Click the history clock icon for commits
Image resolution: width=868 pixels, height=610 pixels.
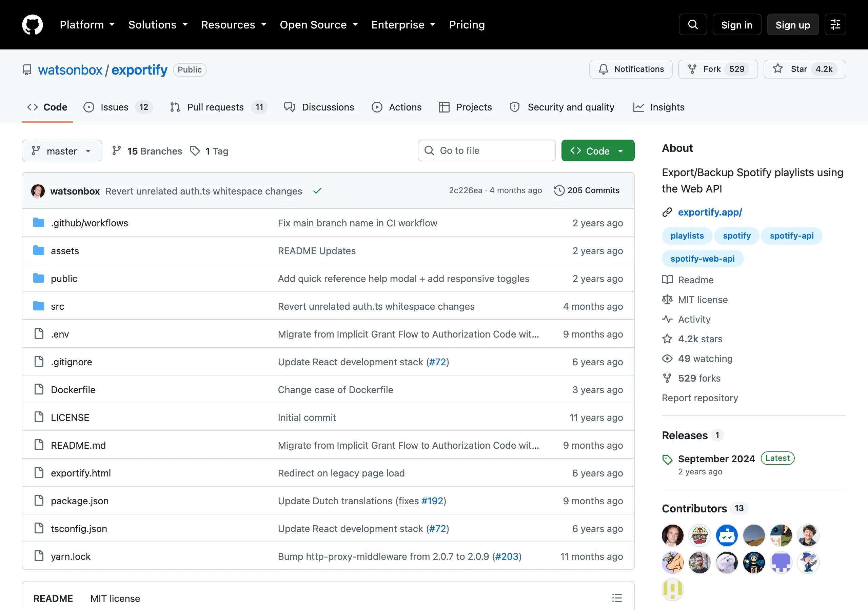(559, 190)
